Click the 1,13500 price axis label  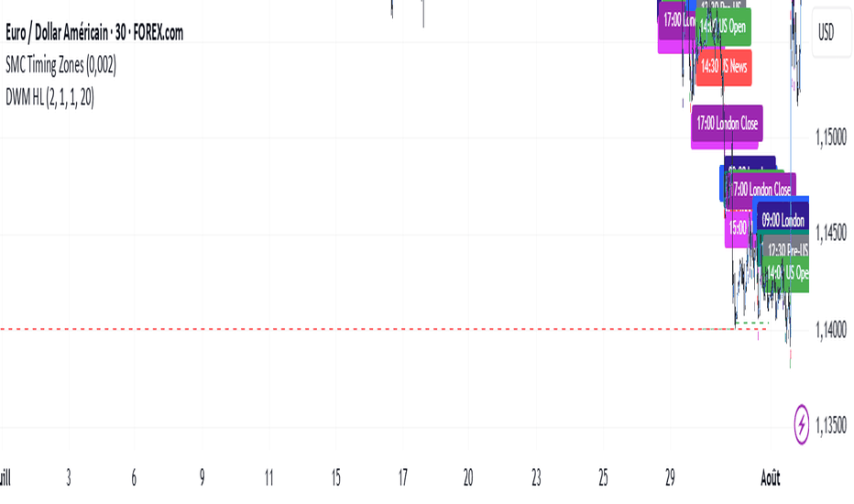coord(830,424)
